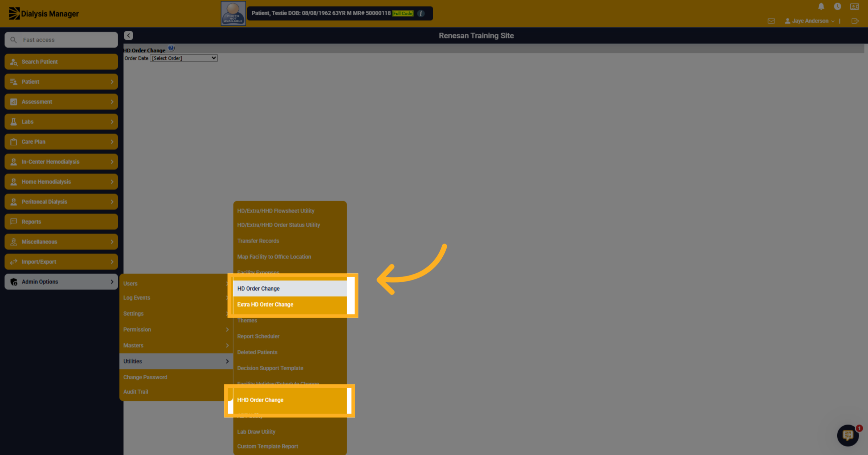Image resolution: width=868 pixels, height=455 pixels.
Task: Select HD Order Change menu item
Action: point(290,288)
